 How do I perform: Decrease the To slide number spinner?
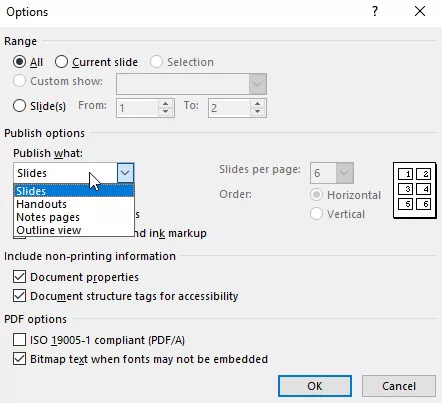257,112
